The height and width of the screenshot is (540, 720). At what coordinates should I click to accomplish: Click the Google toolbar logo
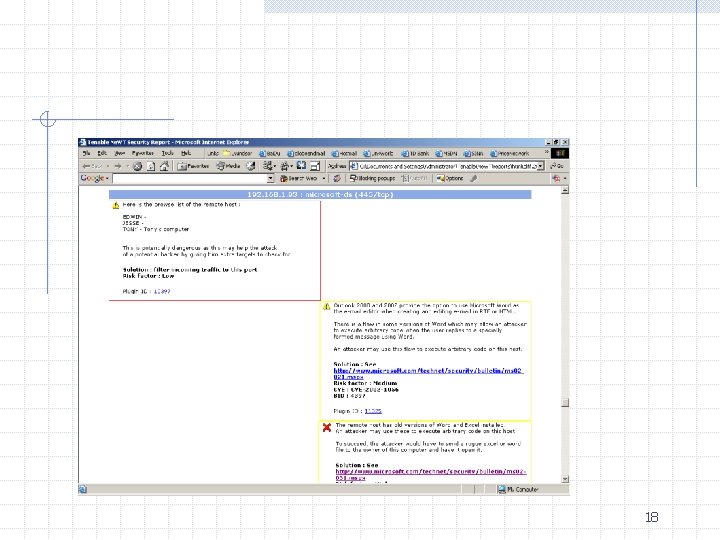(x=92, y=178)
